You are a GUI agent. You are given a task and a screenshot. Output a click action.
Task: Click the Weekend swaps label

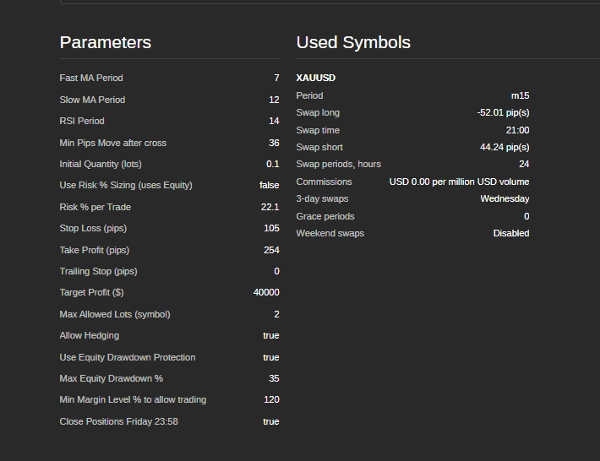(x=330, y=233)
